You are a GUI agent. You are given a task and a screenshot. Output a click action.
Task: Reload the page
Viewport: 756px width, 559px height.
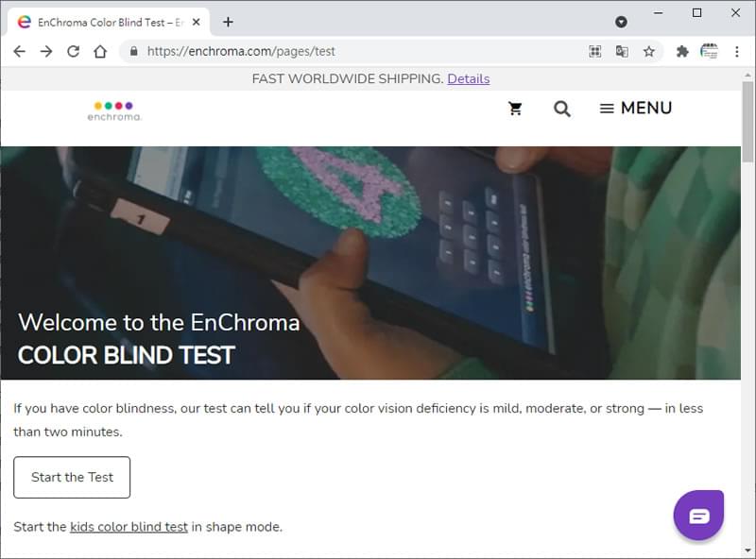pos(74,51)
